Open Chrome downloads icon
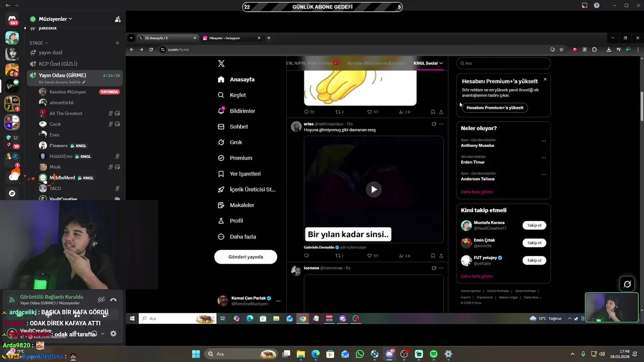 click(x=609, y=49)
